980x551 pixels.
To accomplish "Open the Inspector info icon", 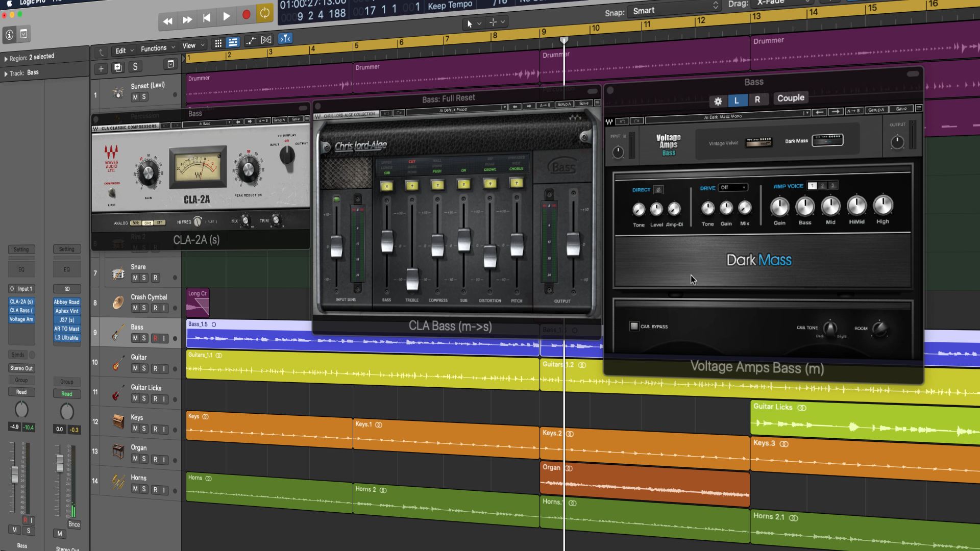I will pos(9,35).
